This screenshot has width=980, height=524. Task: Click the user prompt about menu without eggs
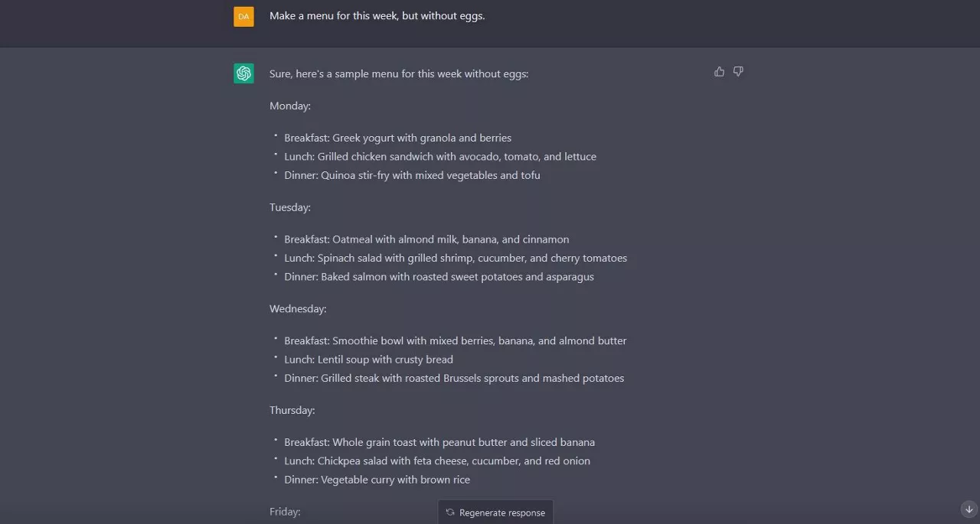[377, 16]
